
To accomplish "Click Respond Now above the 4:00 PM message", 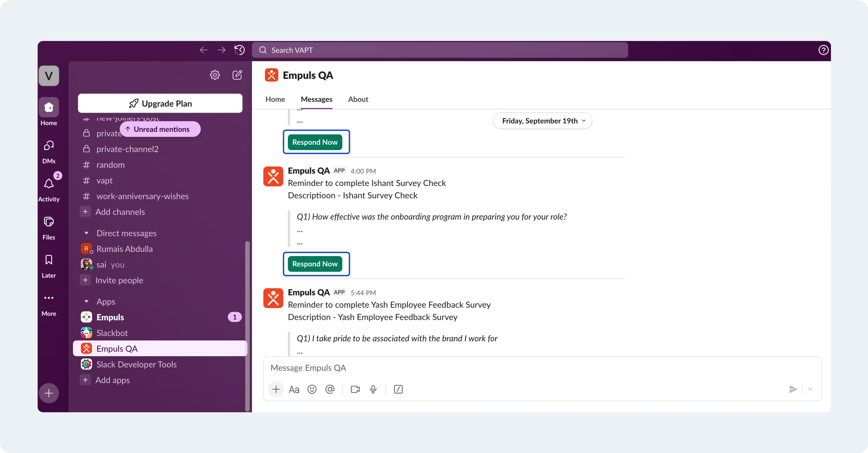I will (315, 142).
